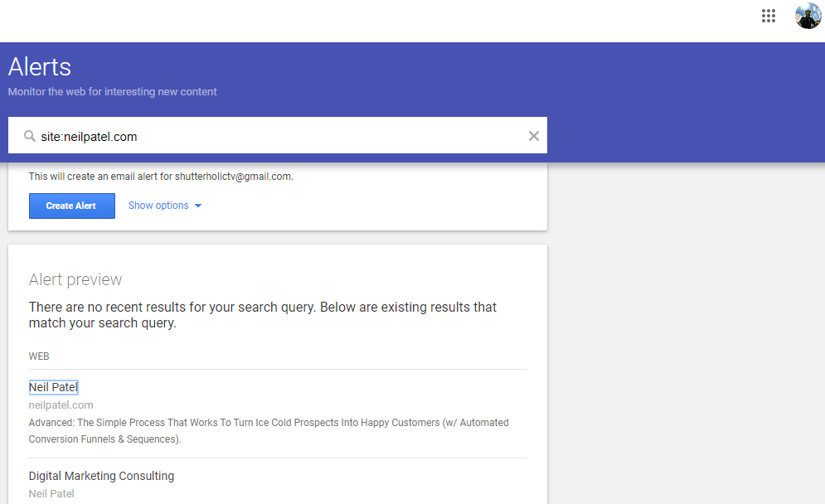Click the Alerts page title
Image resolution: width=825 pixels, height=504 pixels.
click(x=40, y=66)
